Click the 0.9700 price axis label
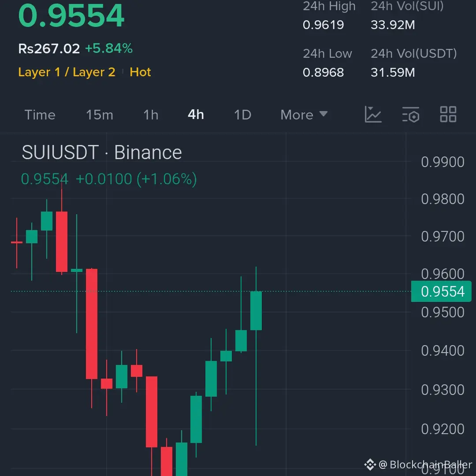The height and width of the screenshot is (476, 476). [443, 237]
